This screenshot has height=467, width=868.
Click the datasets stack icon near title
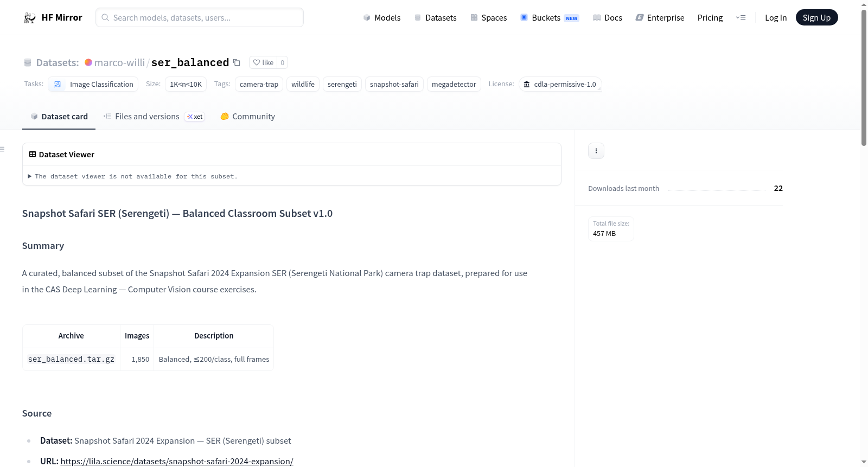[28, 62]
